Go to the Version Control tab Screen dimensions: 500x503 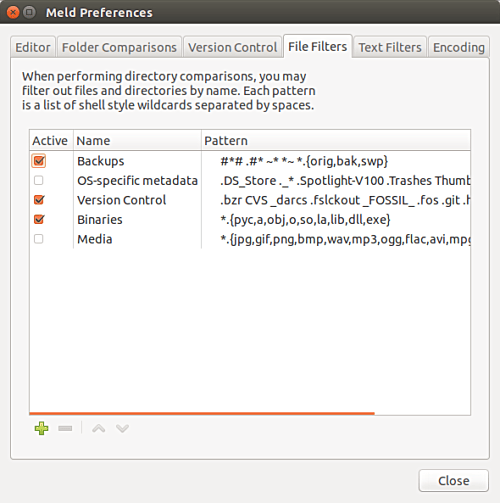pos(233,47)
